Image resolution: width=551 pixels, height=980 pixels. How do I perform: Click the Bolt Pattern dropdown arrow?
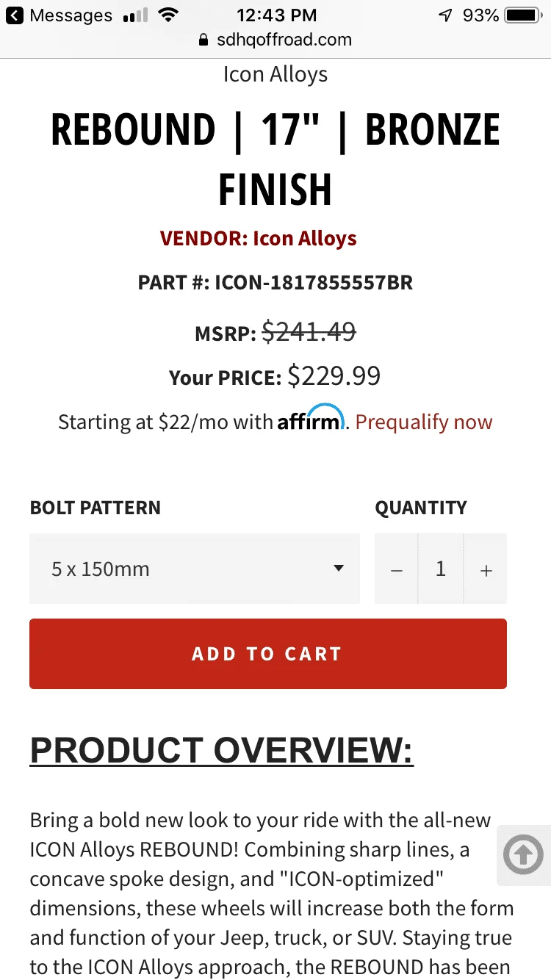(338, 568)
